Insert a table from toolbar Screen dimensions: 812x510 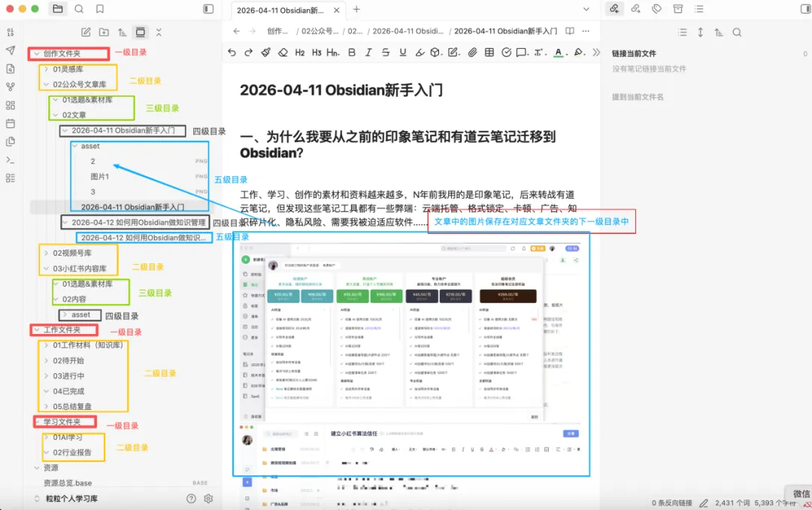tap(489, 53)
